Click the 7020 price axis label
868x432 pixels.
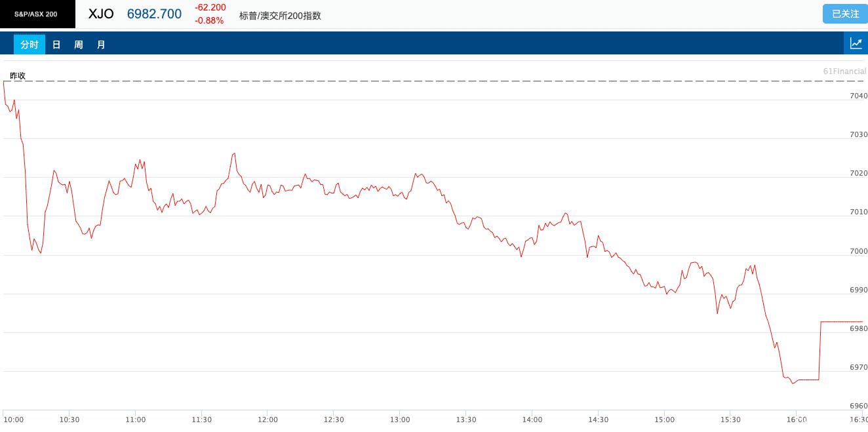[858, 173]
